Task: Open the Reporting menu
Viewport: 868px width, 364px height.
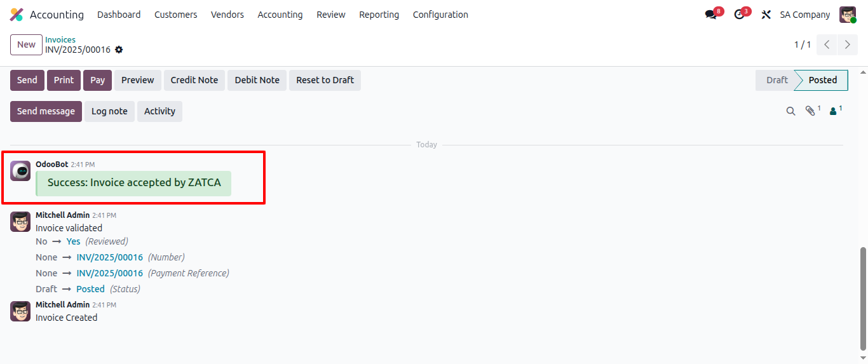Action: (x=379, y=15)
